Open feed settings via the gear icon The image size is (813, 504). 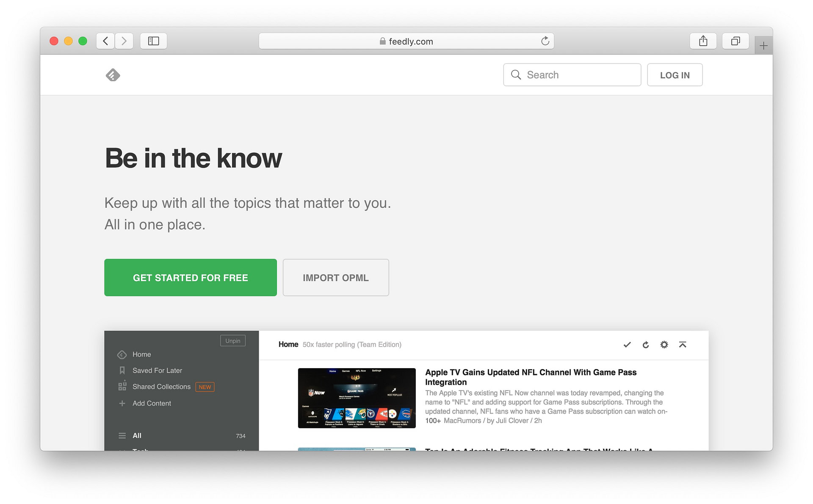tap(664, 344)
